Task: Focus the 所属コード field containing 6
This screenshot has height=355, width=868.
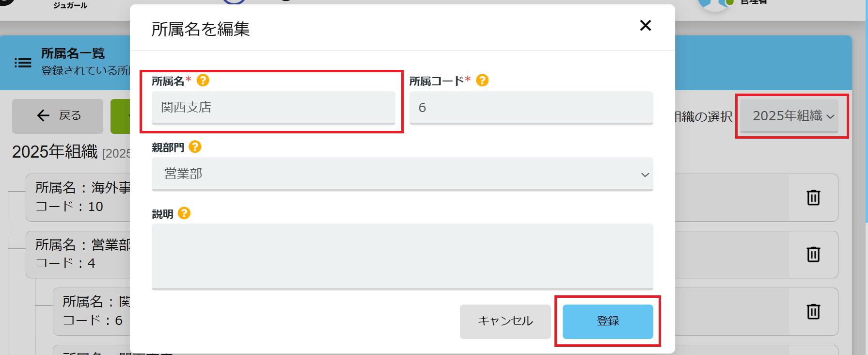Action: [531, 108]
